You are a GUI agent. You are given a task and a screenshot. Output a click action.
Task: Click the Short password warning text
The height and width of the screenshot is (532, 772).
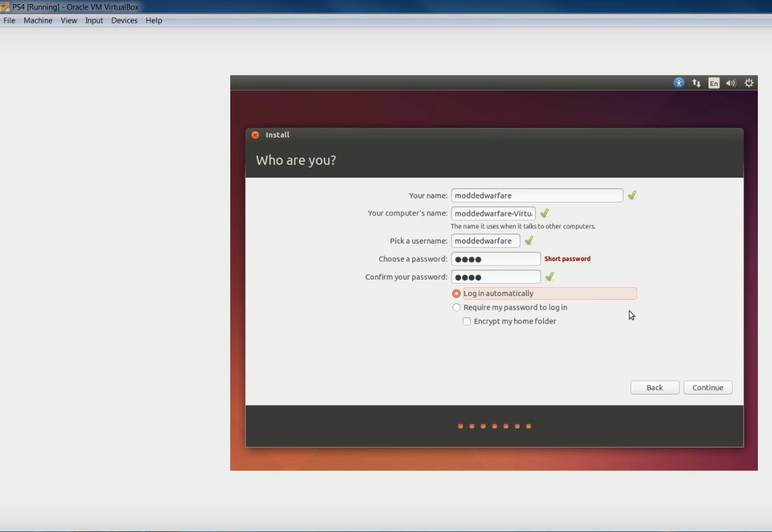(x=568, y=258)
